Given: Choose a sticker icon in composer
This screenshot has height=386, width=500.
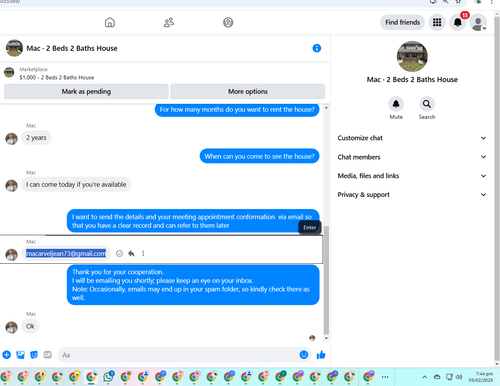Looking at the screenshot, I should [34, 355].
